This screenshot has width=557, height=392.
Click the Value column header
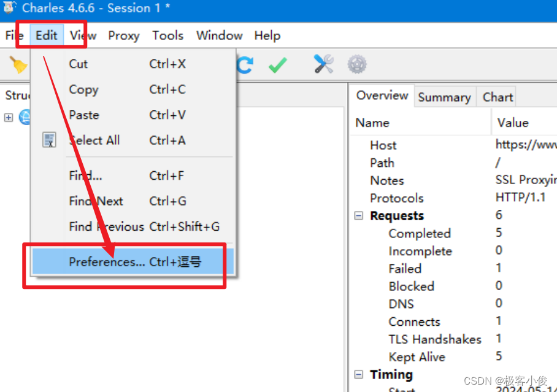(525, 123)
